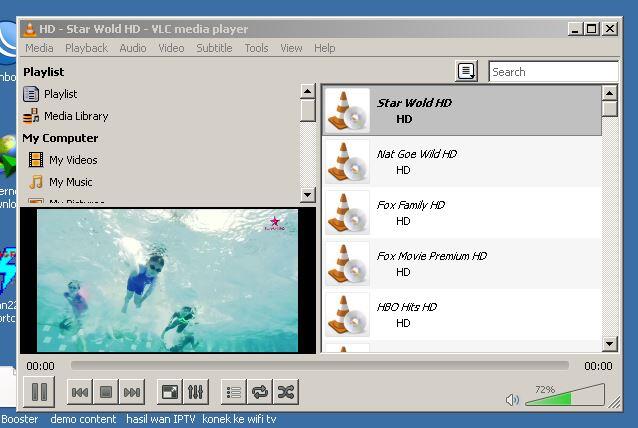Screen dimensions: 638x428
Task: Stop playback with the stop button
Action: click(106, 392)
